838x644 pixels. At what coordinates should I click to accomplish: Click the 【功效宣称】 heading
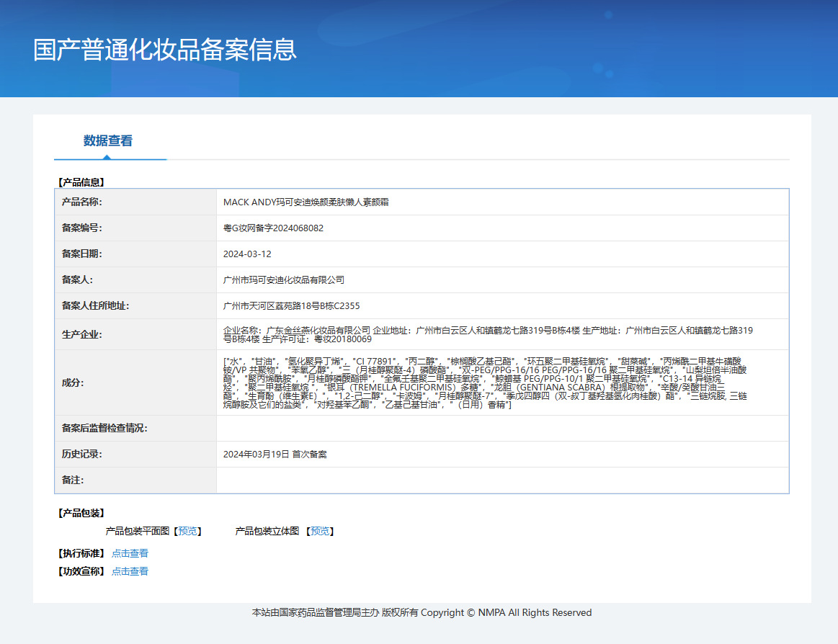[81, 571]
